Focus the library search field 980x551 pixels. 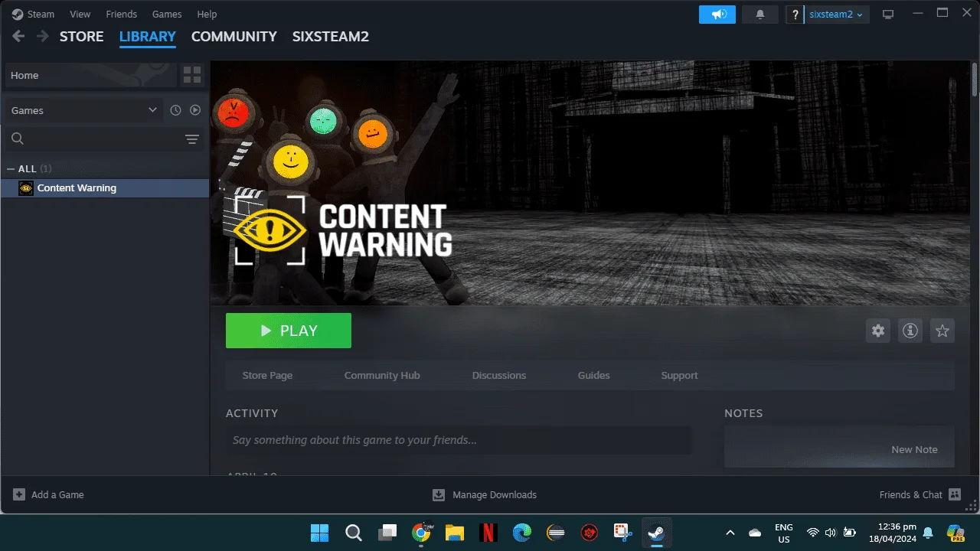pos(105,139)
